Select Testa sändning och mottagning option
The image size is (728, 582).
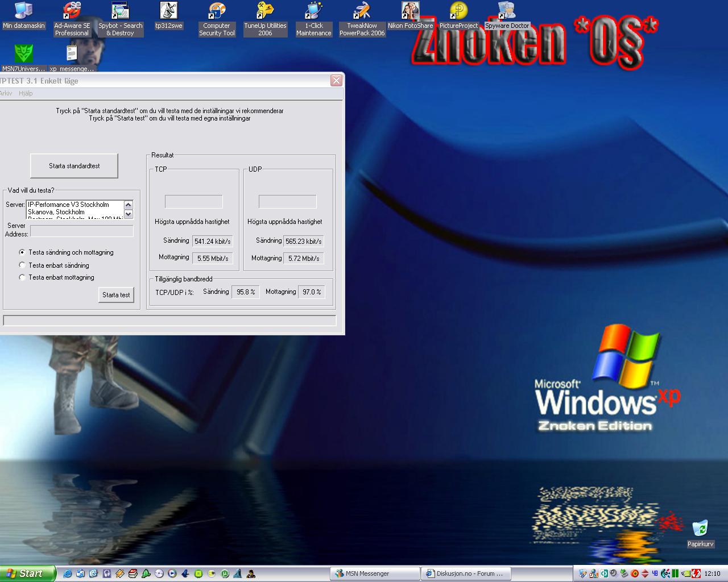(x=67, y=252)
